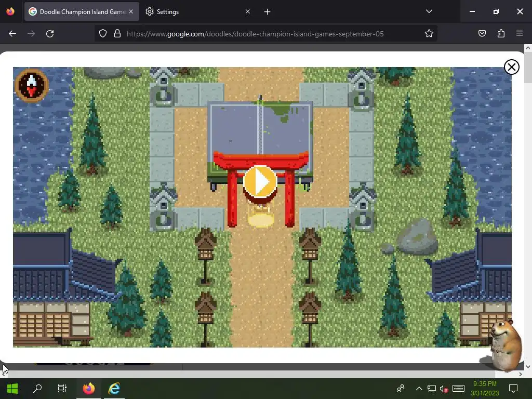Viewport: 532px width, 399px height.
Task: Open muted volume tray icon
Action: click(x=444, y=389)
